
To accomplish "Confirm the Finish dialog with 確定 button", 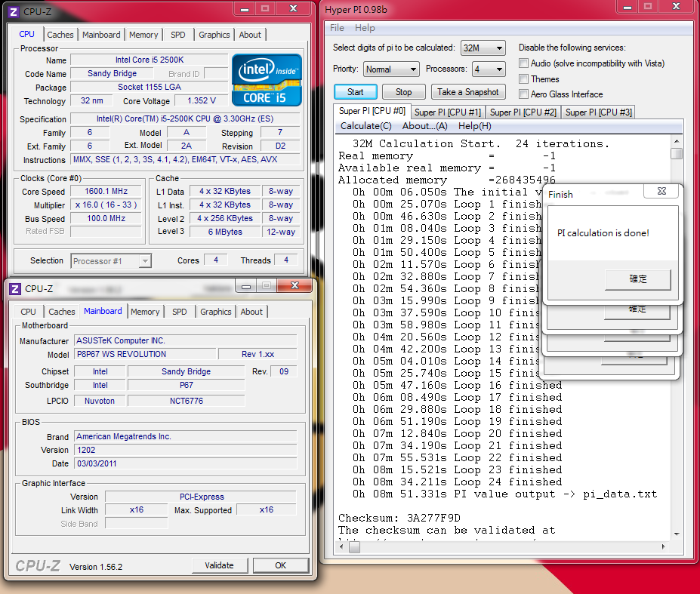I will pyautogui.click(x=637, y=279).
